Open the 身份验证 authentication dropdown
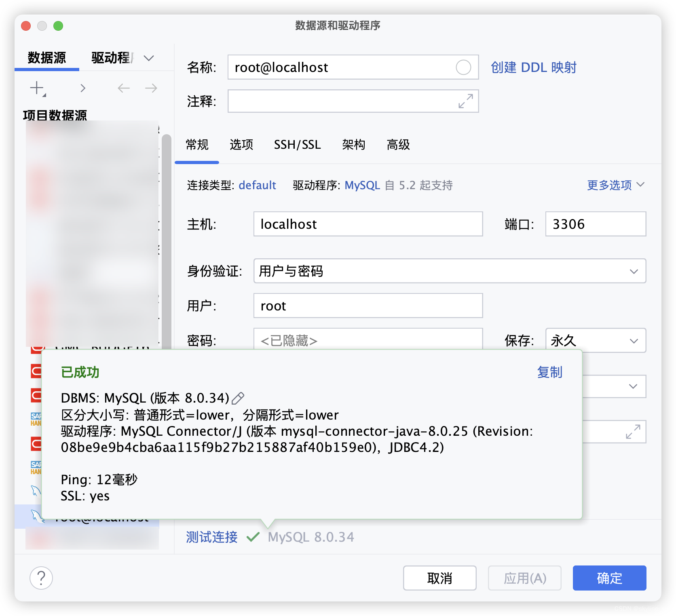676x616 pixels. pyautogui.click(x=634, y=271)
